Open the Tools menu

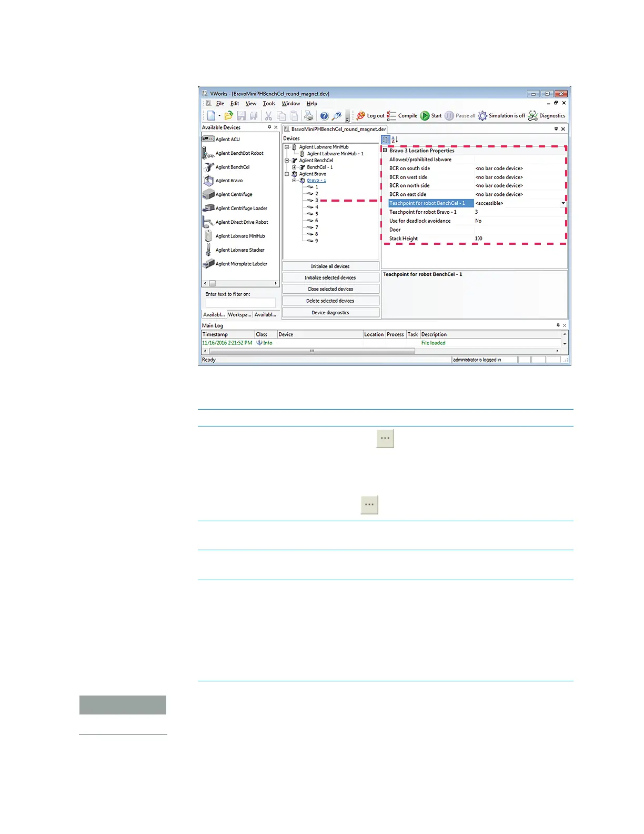pyautogui.click(x=269, y=104)
